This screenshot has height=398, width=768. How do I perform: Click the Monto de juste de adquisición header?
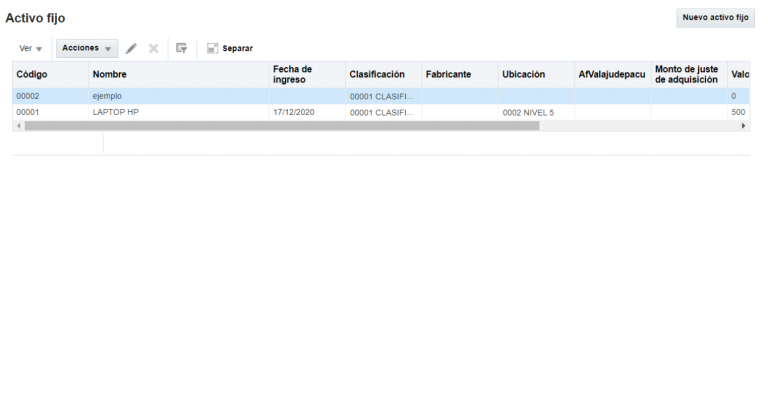(689, 74)
